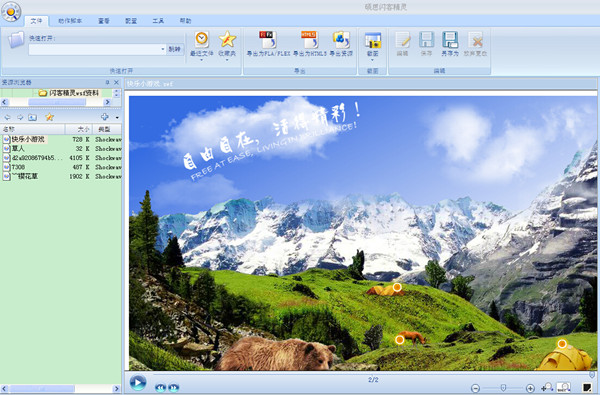
Task: Click the zoom slider handle
Action: coord(504,388)
